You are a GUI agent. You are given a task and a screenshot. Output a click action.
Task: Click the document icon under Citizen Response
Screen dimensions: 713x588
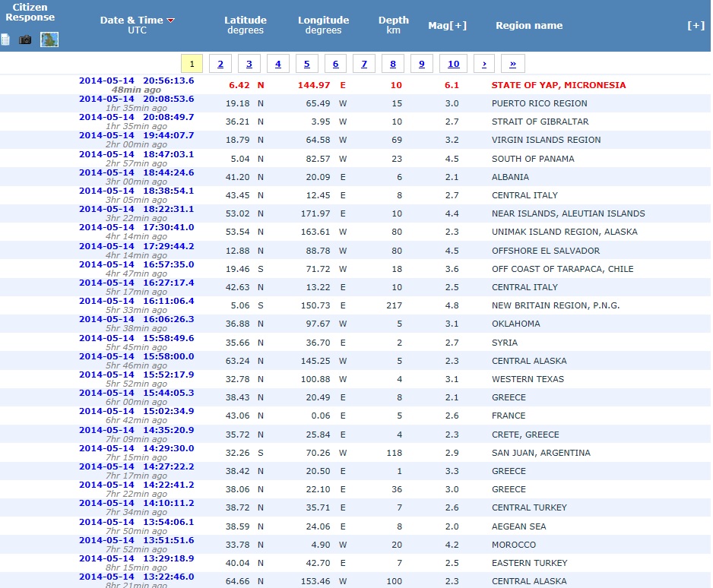pyautogui.click(x=5, y=40)
